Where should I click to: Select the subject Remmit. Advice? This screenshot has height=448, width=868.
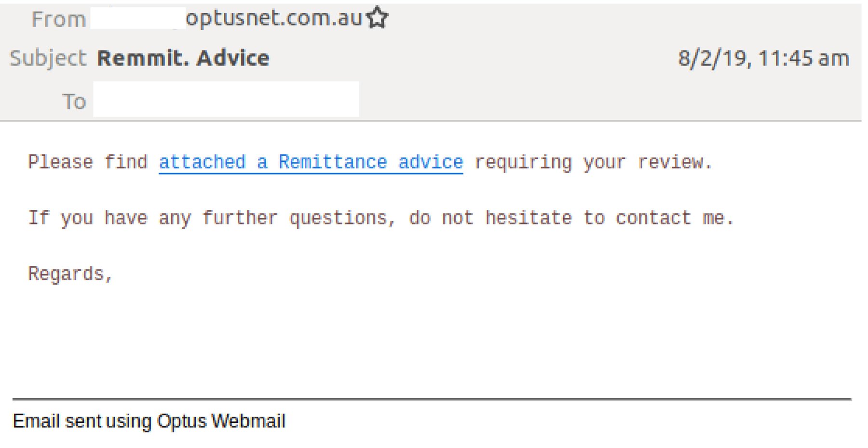(182, 57)
